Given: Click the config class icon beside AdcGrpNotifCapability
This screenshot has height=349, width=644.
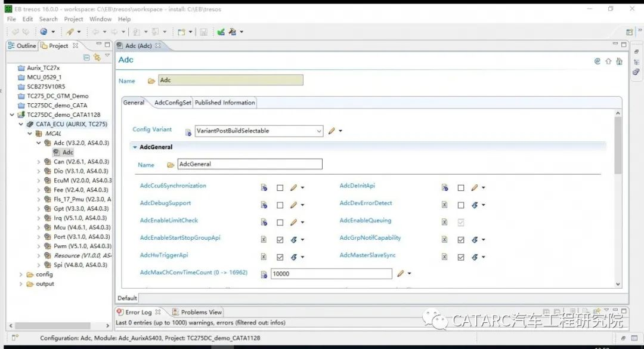Looking at the screenshot, I should click(444, 240).
